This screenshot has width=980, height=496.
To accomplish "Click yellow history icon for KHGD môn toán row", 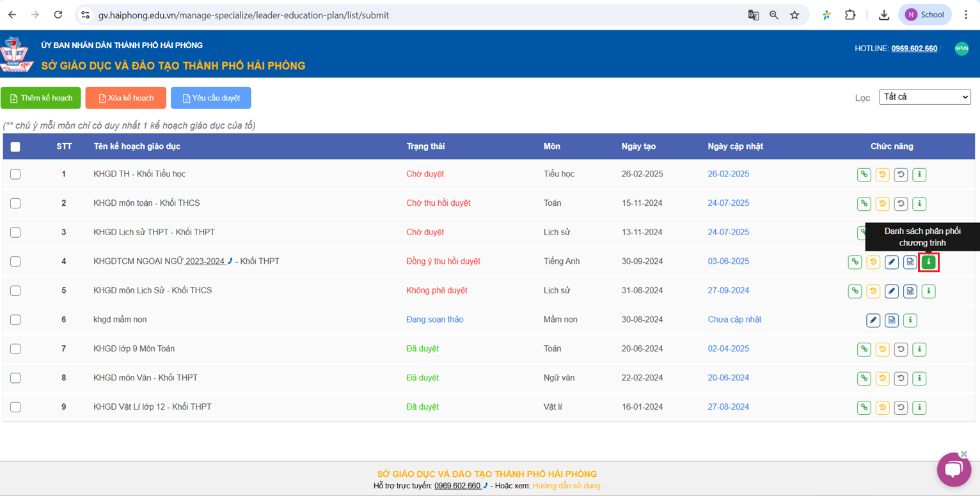I will click(x=882, y=204).
